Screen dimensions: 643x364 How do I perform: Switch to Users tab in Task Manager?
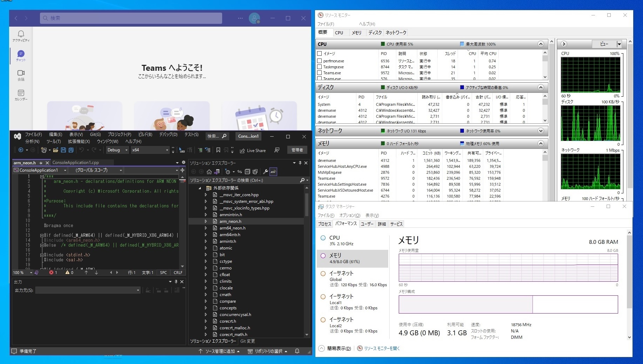367,224
